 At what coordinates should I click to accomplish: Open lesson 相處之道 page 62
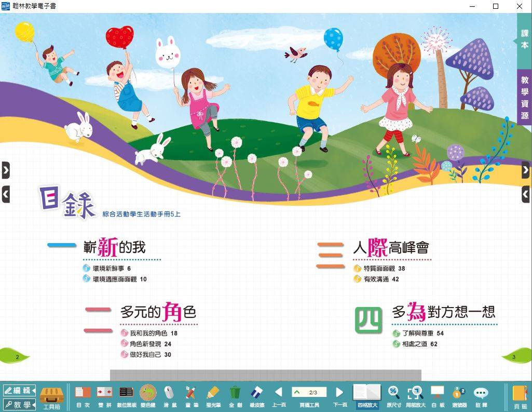click(415, 344)
